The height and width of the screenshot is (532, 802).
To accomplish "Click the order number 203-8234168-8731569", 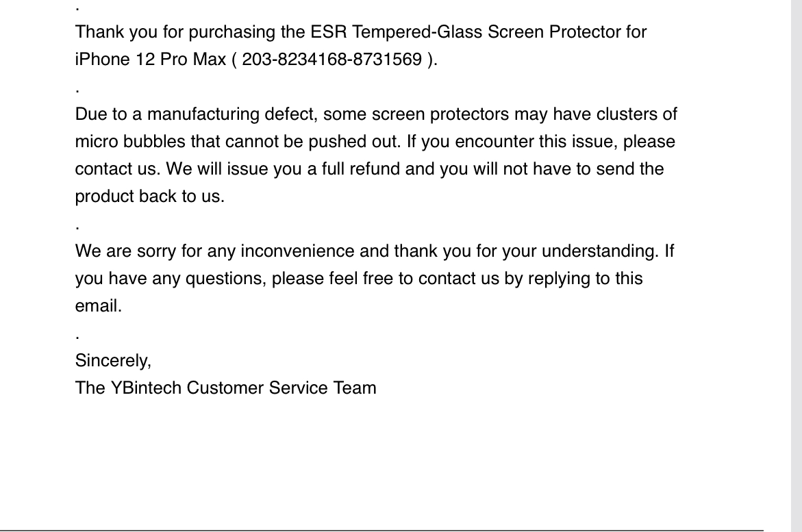I will coord(331,60).
